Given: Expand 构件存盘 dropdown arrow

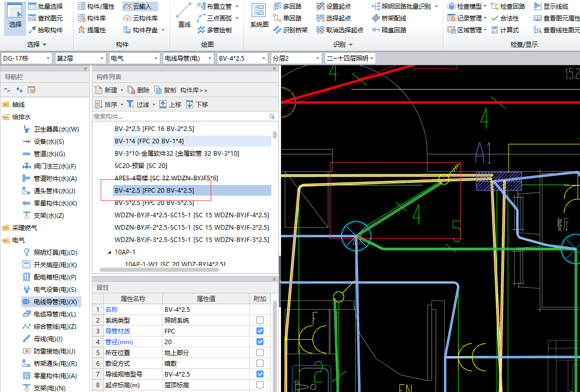Looking at the screenshot, I should (163, 30).
